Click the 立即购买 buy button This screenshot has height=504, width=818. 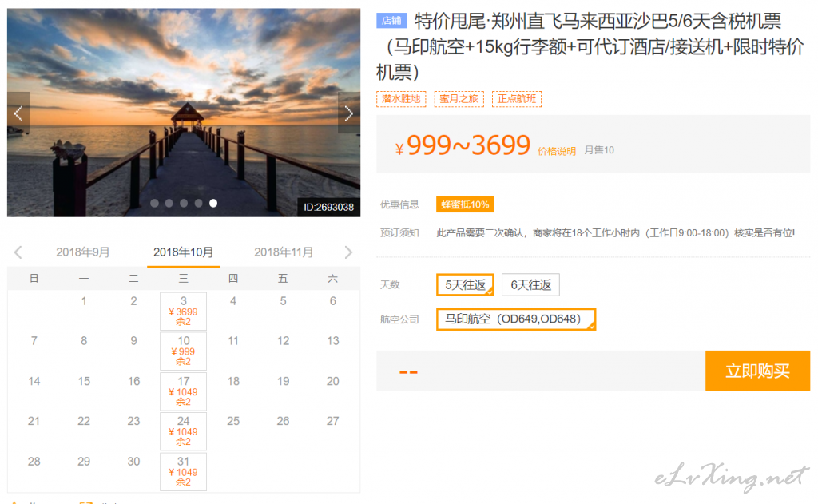coord(757,371)
